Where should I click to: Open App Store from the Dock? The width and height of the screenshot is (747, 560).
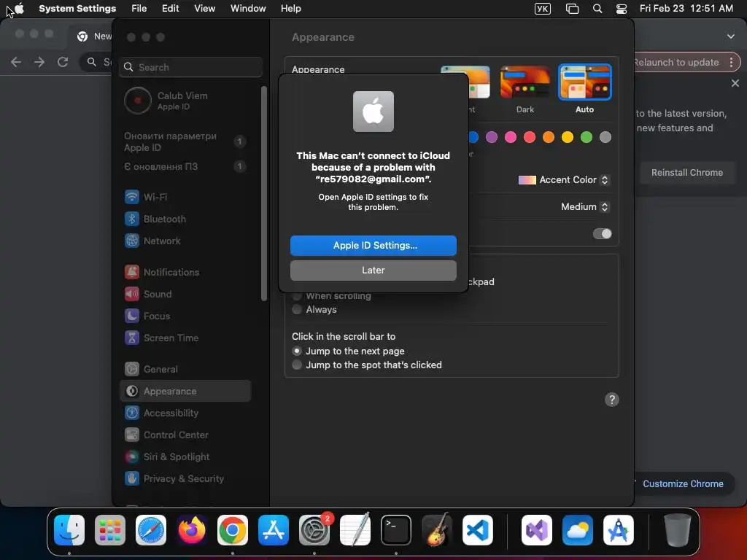pyautogui.click(x=274, y=530)
